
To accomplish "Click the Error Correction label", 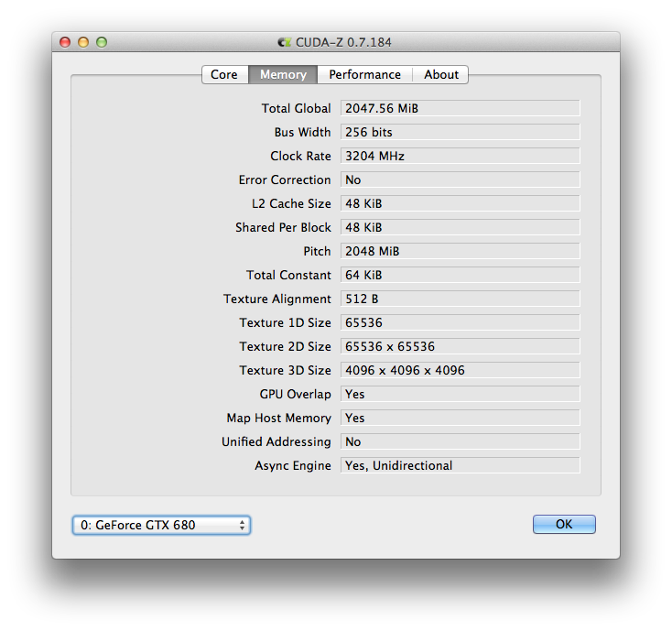I will click(x=285, y=180).
